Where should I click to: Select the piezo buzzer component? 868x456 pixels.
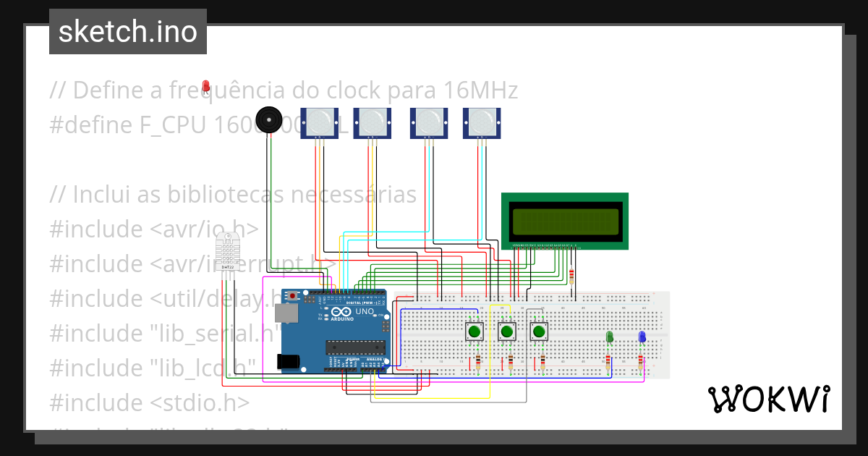269,119
